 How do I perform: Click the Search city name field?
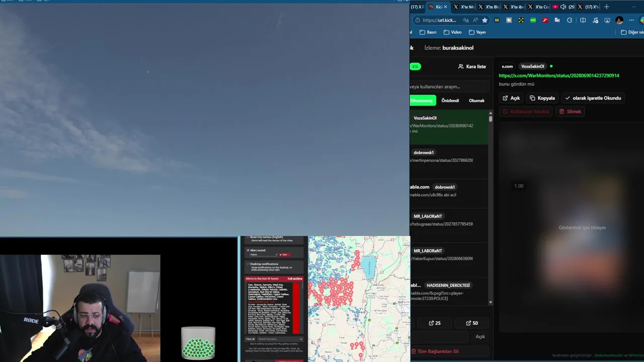[x=280, y=339]
